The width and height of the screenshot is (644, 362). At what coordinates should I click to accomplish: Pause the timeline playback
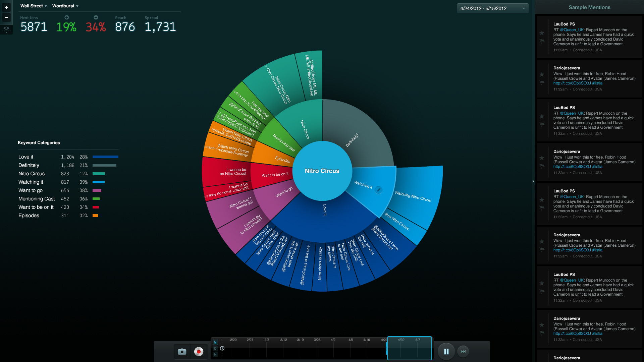click(x=446, y=352)
